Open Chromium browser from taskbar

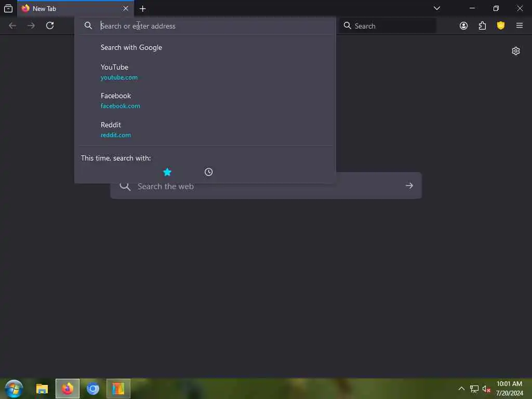click(92, 389)
